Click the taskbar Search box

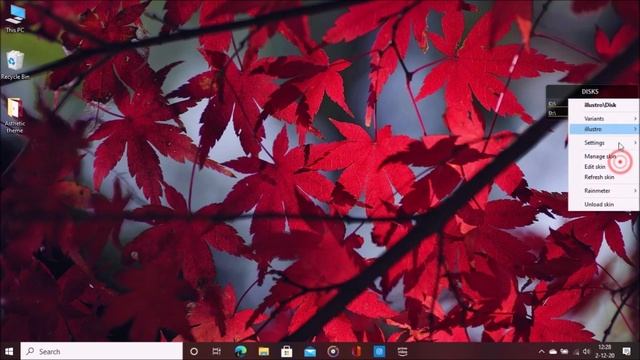(x=102, y=351)
